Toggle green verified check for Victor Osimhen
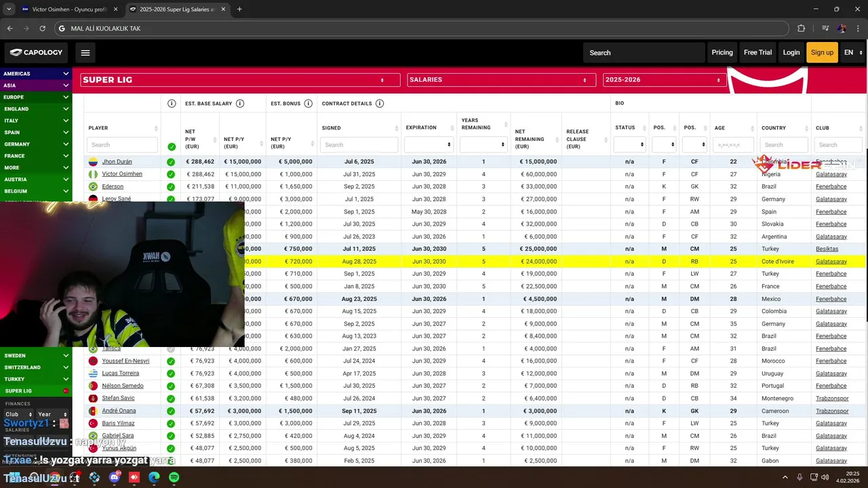The height and width of the screenshot is (488, 868). click(171, 174)
